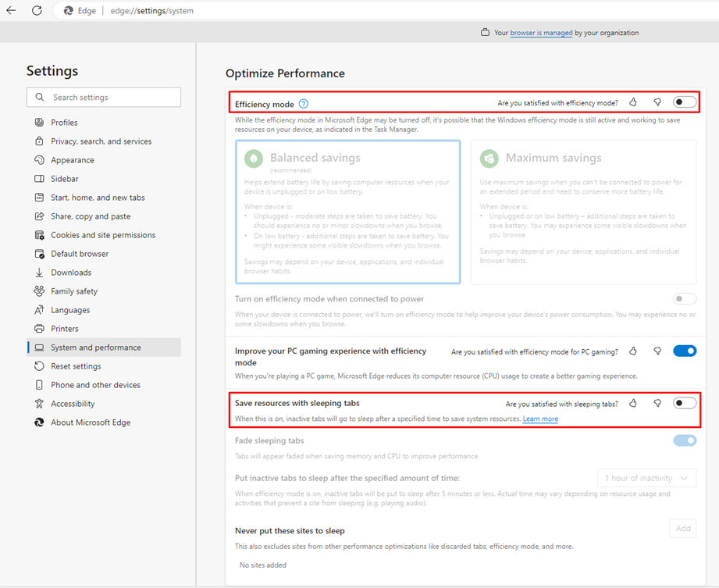Select the Maximum savings card
This screenshot has width=719, height=588.
(583, 212)
